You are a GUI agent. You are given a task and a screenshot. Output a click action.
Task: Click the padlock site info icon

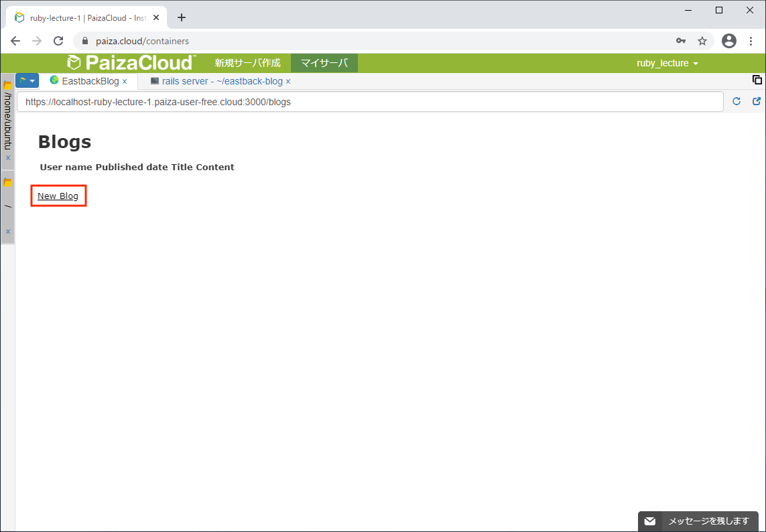(x=85, y=41)
